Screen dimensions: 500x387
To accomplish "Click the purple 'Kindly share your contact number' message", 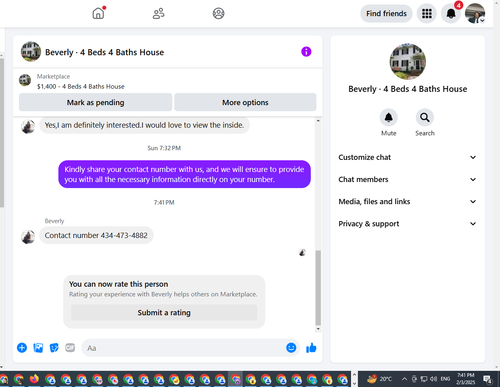I will 184,174.
